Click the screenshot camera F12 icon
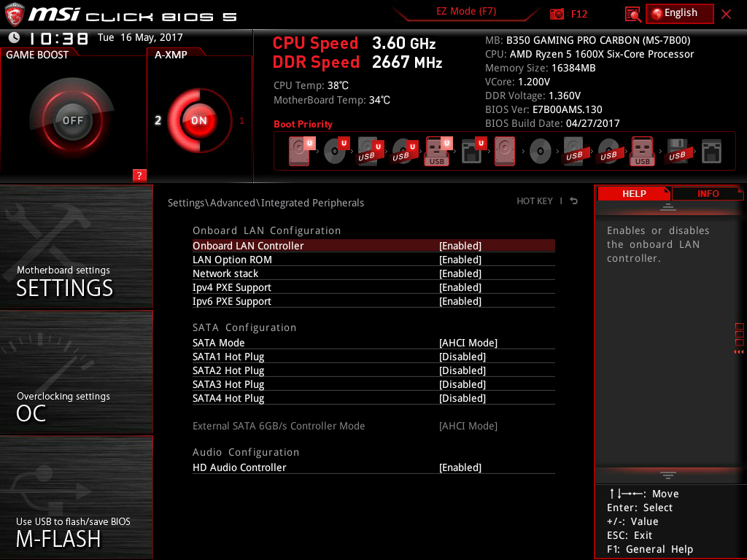This screenshot has width=747, height=560. click(x=557, y=15)
